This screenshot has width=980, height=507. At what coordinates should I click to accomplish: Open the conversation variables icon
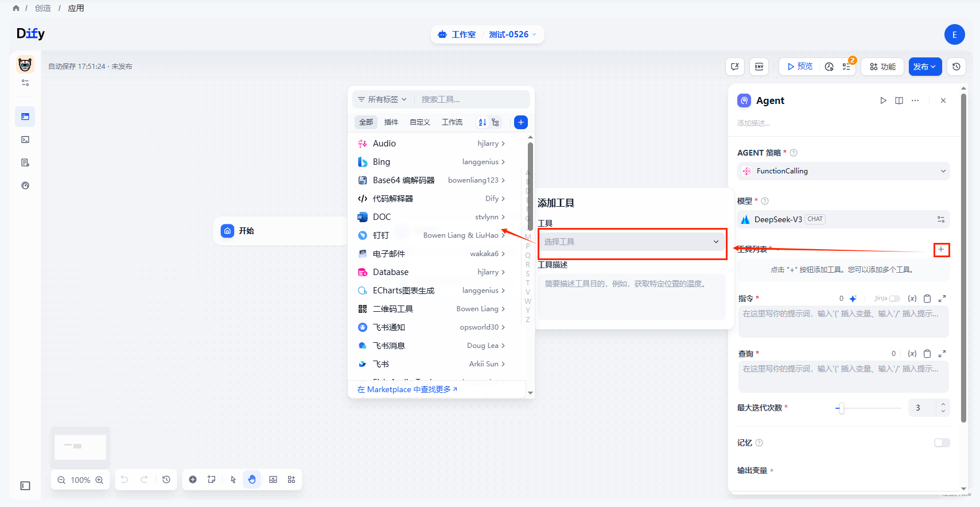(x=735, y=67)
